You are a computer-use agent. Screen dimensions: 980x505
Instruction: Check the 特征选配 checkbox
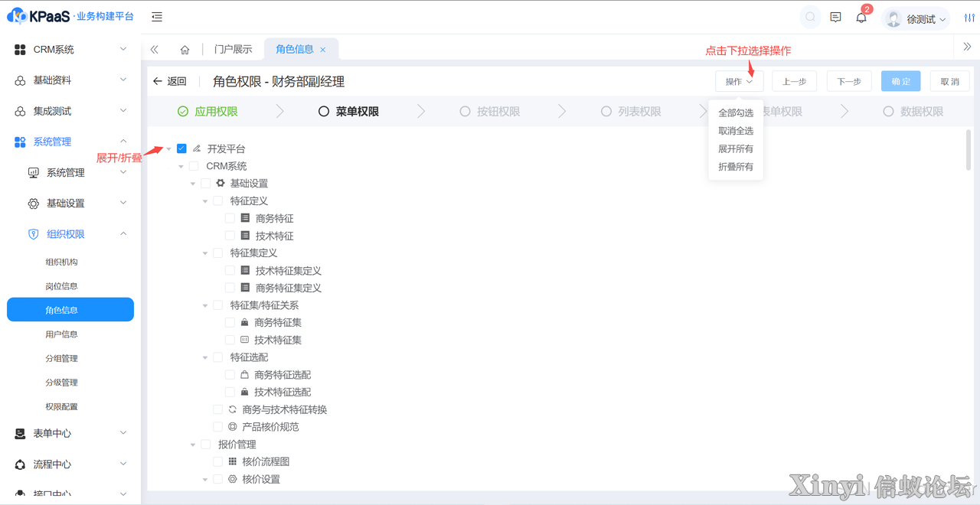[x=218, y=357]
